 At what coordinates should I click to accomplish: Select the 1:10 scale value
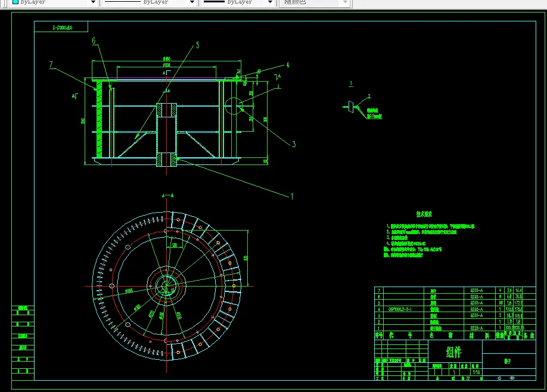tap(476, 372)
